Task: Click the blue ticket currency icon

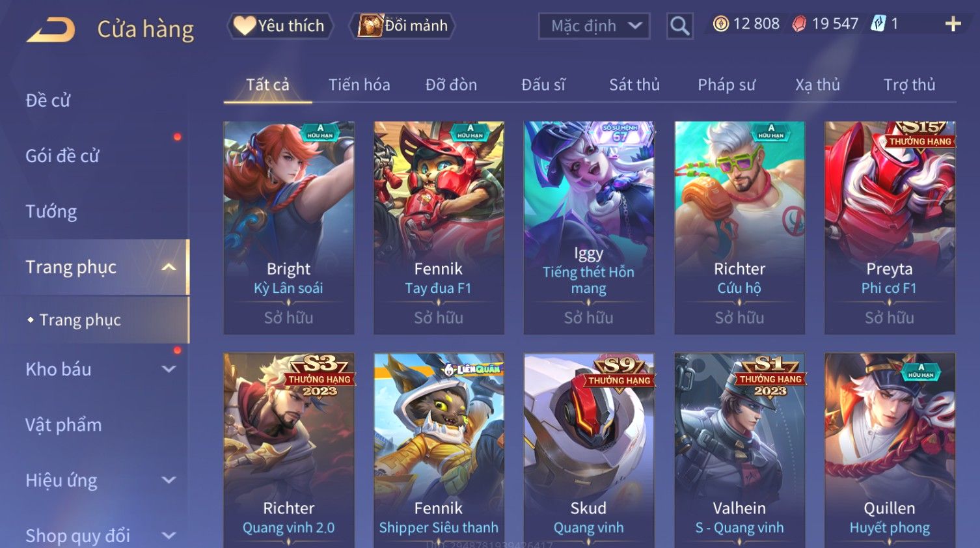Action: pos(878,24)
